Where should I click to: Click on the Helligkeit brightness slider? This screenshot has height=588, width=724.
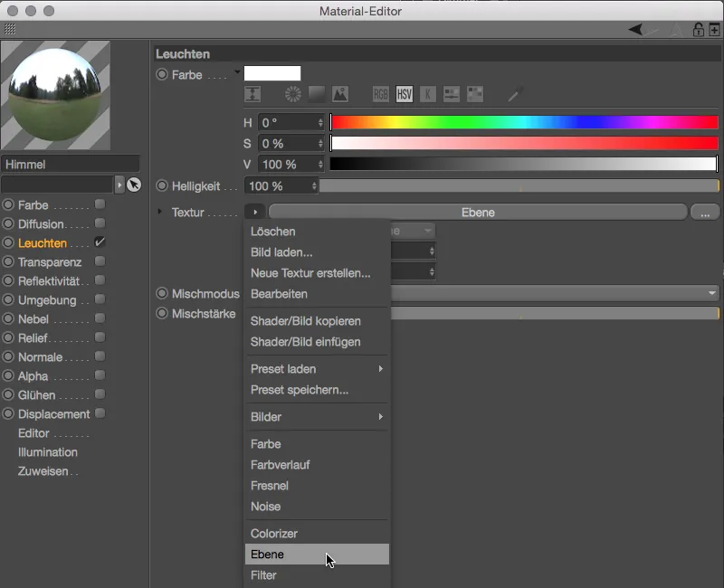[519, 186]
